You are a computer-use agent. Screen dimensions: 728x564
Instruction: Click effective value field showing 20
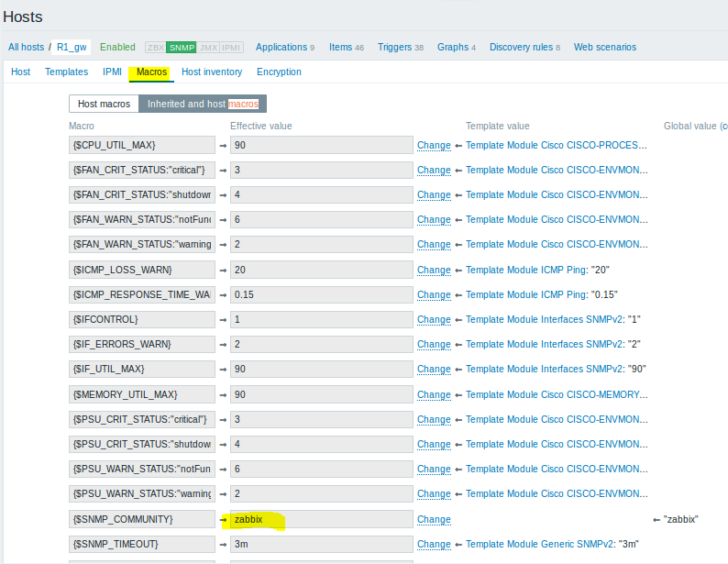[321, 270]
